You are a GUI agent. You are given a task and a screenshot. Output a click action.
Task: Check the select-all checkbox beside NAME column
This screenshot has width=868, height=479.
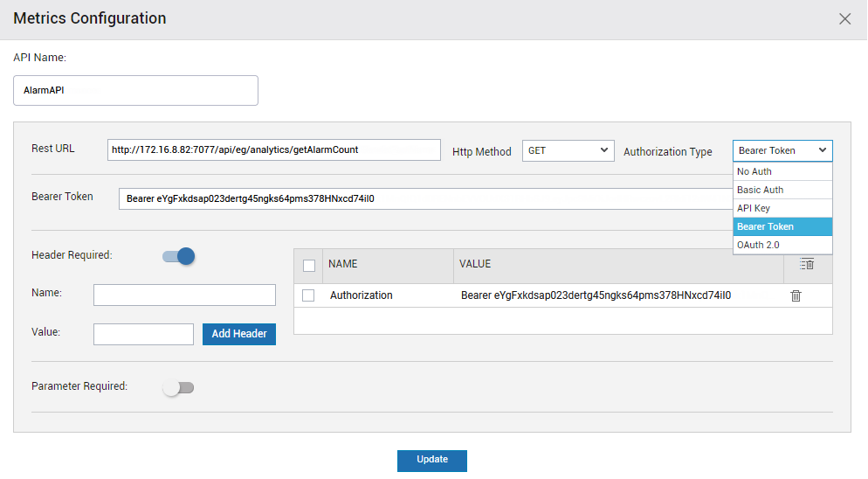pos(309,266)
